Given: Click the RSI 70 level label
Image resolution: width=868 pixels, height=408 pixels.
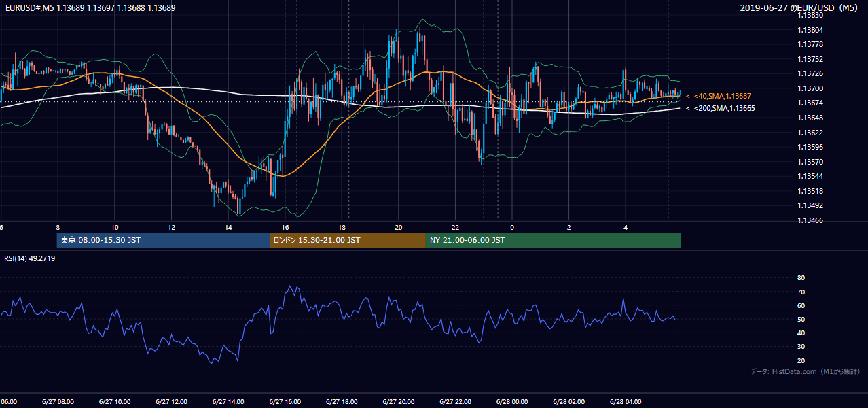Looking at the screenshot, I should 801,292.
